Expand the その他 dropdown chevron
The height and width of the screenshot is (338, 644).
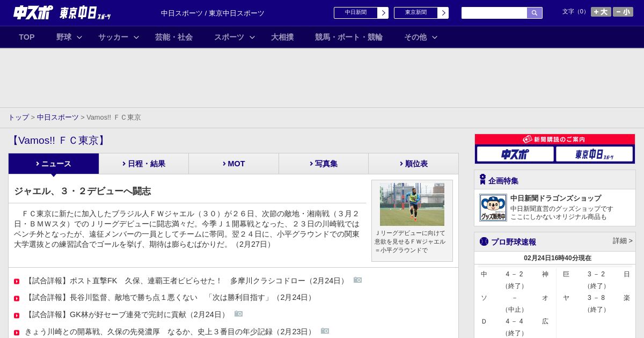(x=435, y=37)
